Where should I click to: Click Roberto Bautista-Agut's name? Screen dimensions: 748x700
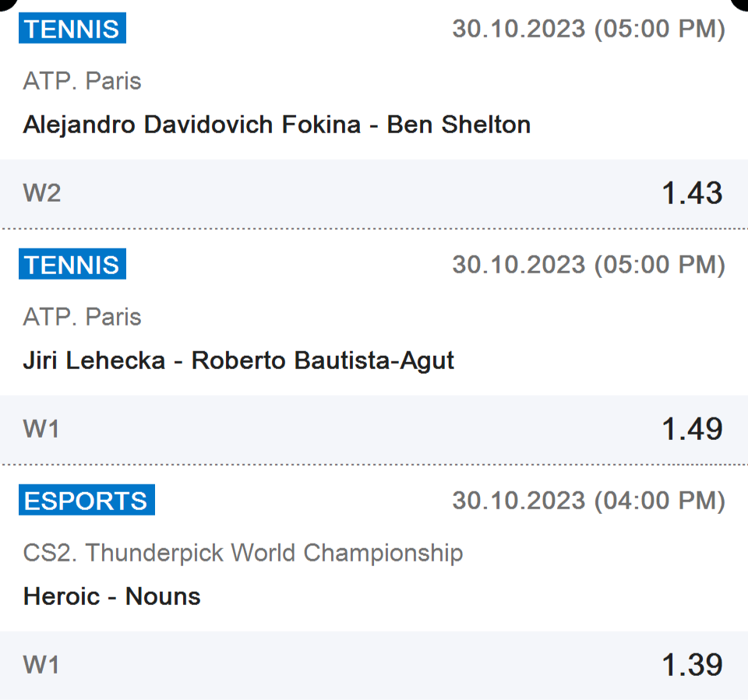323,361
